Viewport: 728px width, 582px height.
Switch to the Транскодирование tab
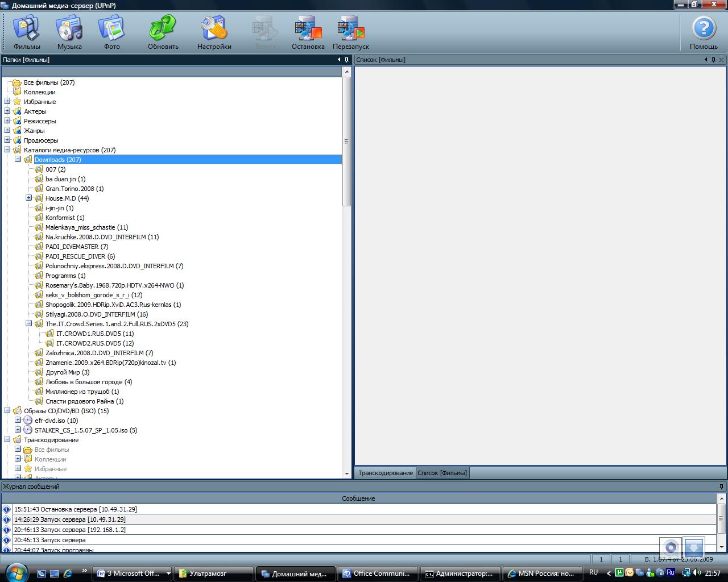[x=385, y=473]
